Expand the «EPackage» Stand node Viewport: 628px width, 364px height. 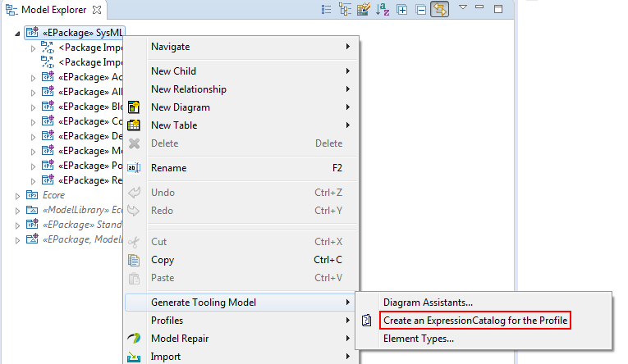click(x=17, y=225)
